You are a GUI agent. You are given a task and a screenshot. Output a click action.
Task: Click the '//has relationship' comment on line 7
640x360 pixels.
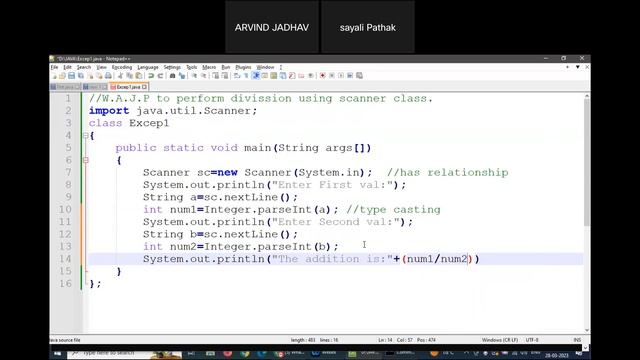pos(447,173)
